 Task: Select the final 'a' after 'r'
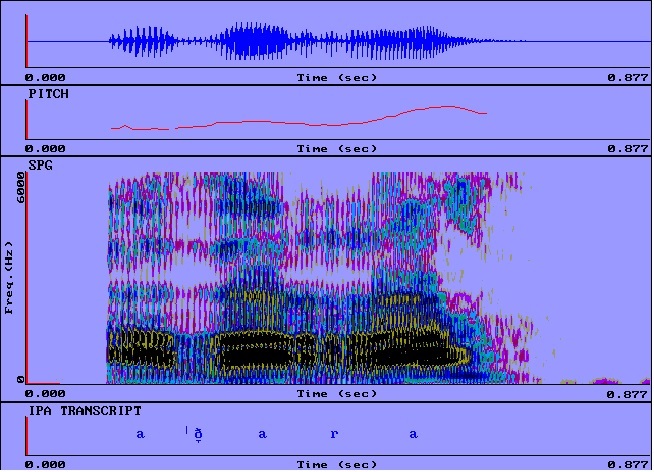(413, 434)
